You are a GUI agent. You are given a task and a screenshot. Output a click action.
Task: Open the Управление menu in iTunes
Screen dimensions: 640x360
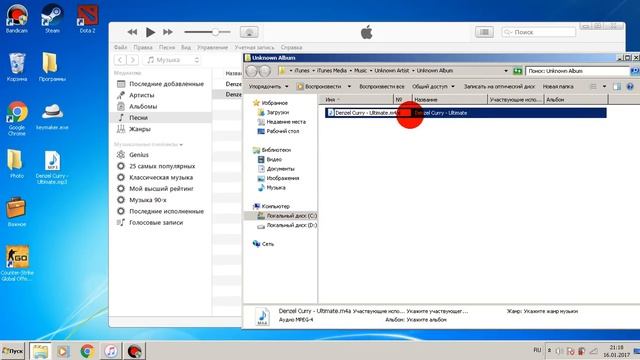(212, 47)
